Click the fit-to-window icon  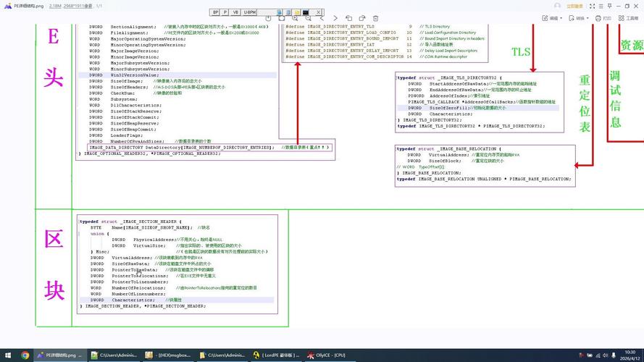pos(281,19)
